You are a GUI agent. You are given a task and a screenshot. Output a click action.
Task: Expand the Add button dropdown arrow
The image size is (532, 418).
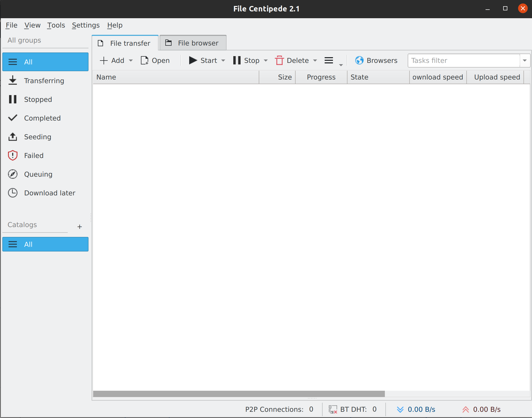(131, 61)
